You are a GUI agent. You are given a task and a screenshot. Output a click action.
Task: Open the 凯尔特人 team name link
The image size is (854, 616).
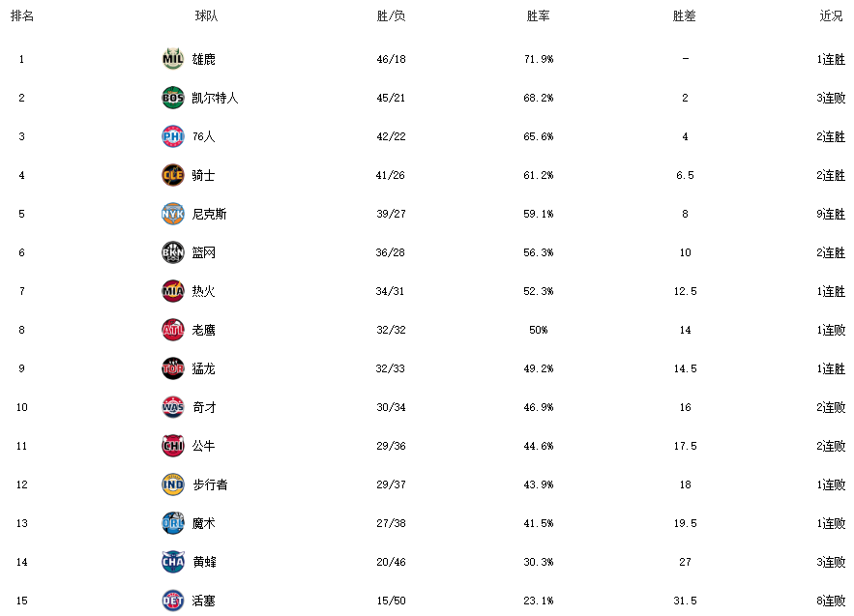215,98
